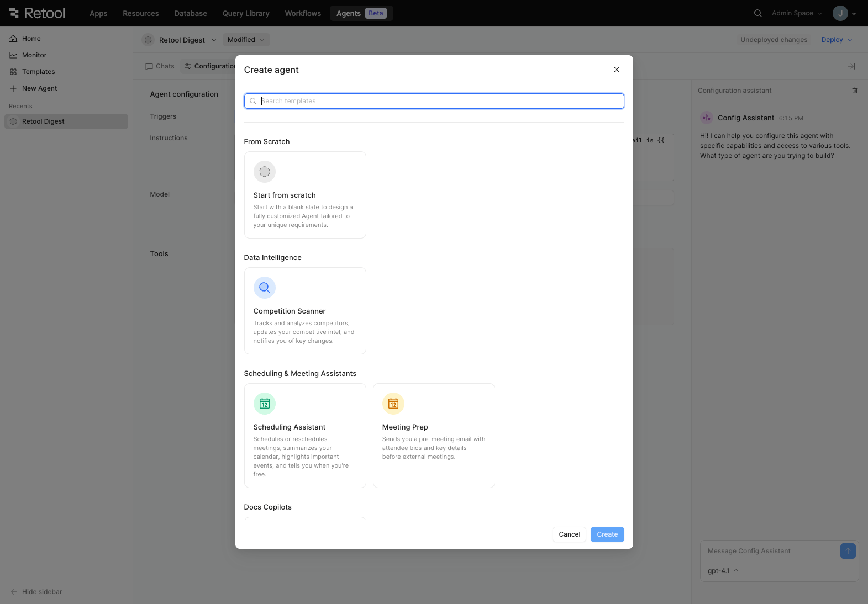
Task: Expand the chevron beside the user avatar
Action: pyautogui.click(x=854, y=14)
